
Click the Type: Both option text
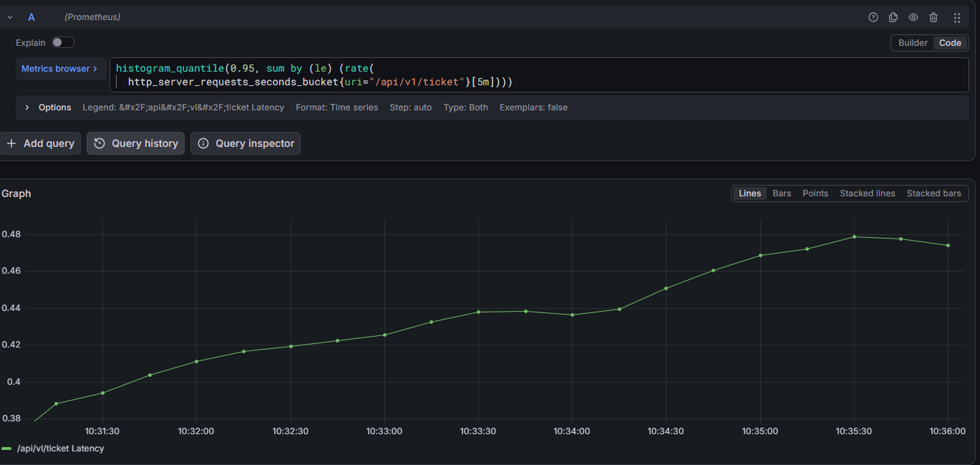point(466,107)
